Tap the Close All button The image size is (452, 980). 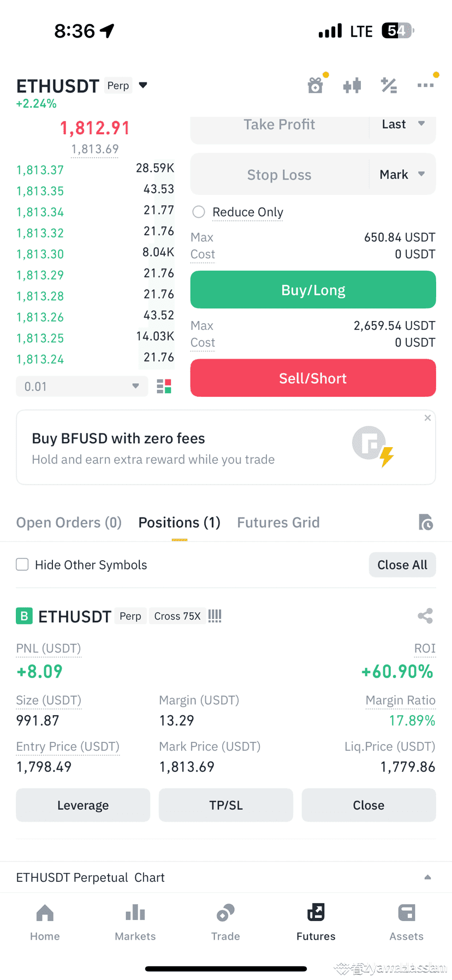pos(402,565)
